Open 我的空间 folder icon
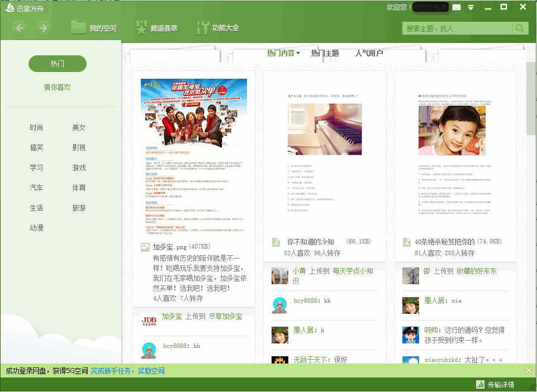The height and width of the screenshot is (392, 537). tap(78, 27)
